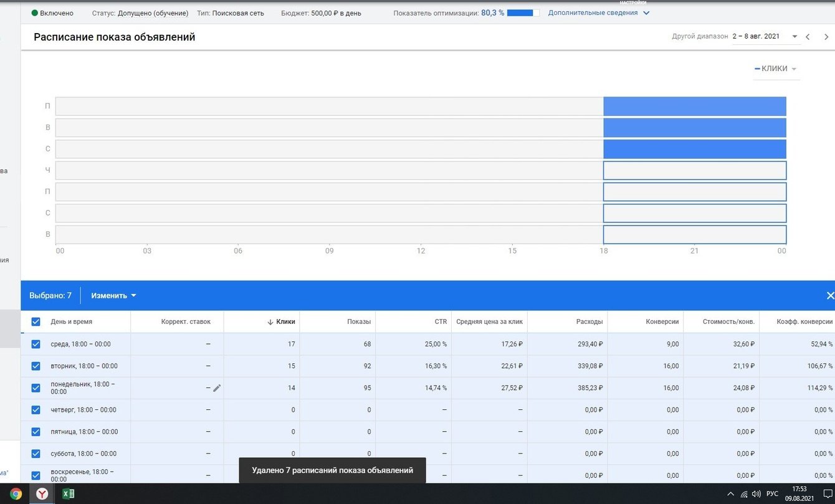Viewport: 835px width, 504px height.
Task: Open the КЛИКИ metric dropdown
Action: [776, 69]
